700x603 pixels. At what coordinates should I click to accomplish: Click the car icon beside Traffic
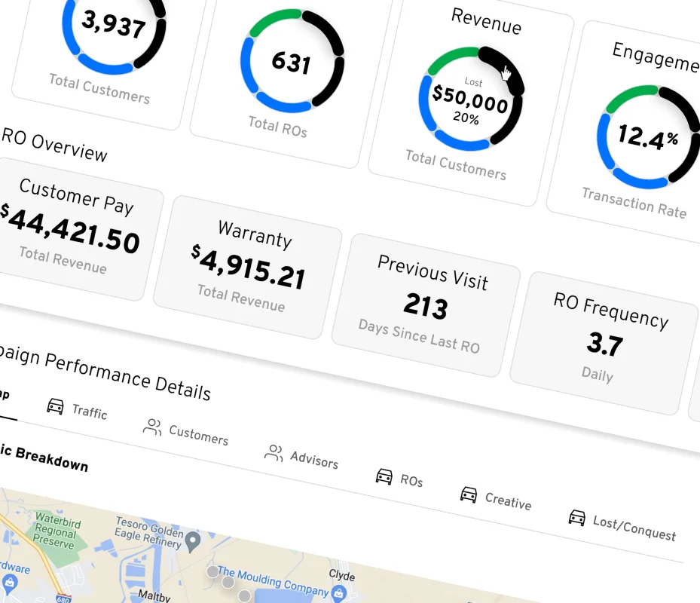tap(55, 406)
